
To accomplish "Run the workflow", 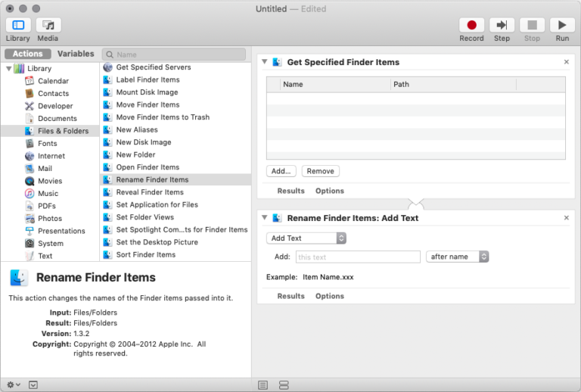I will point(562,25).
